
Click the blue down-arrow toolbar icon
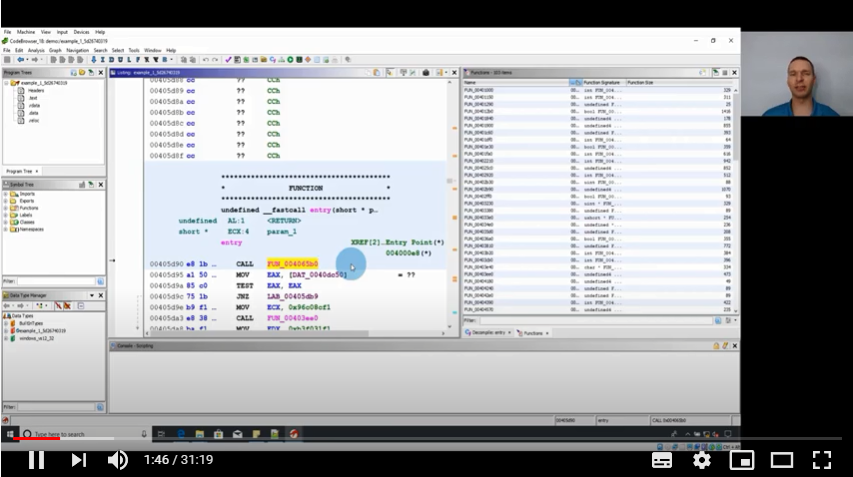pyautogui.click(x=93, y=60)
